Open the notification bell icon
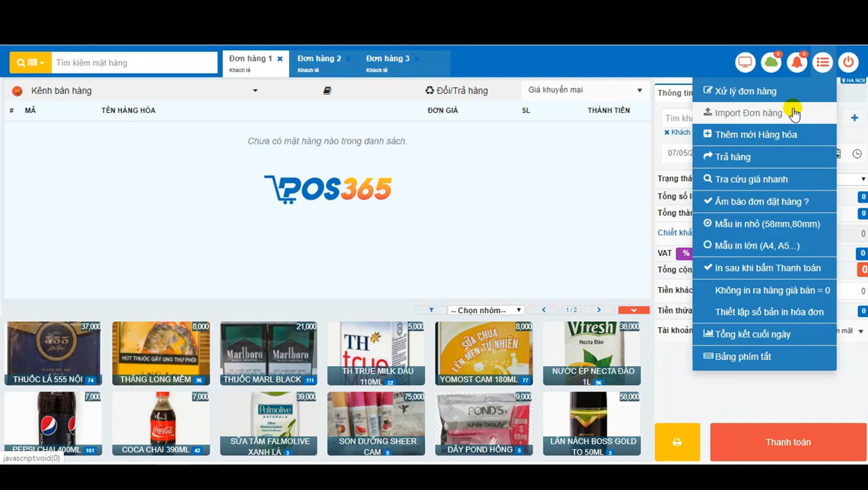 point(797,62)
